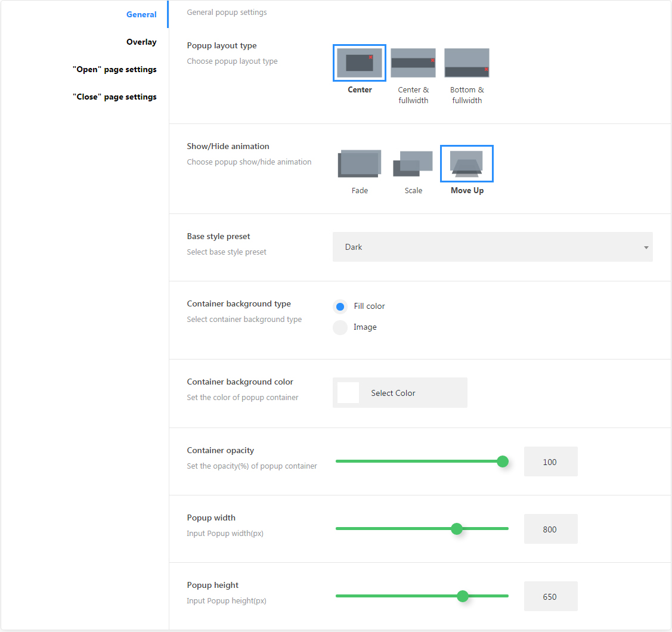The width and height of the screenshot is (672, 632).
Task: Pick the Bottom & fullwidth layout icon
Action: (x=467, y=63)
